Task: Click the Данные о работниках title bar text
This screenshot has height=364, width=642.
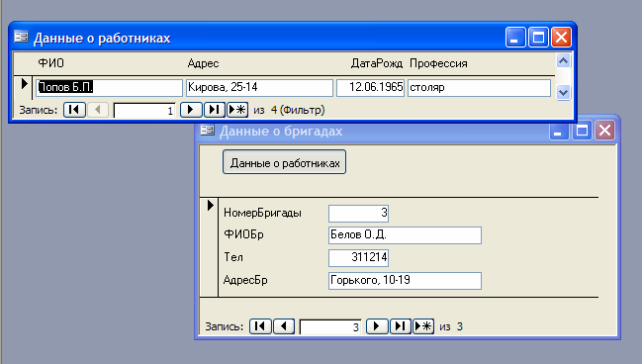Action: tap(102, 38)
